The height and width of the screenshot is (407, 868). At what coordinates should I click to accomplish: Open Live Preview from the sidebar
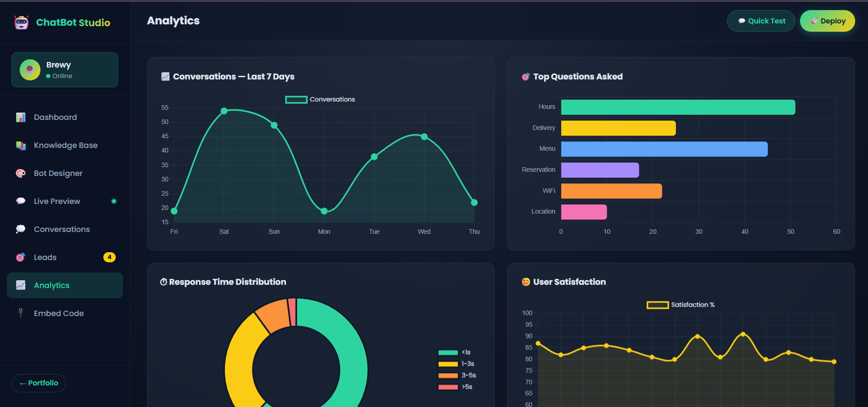click(x=65, y=201)
